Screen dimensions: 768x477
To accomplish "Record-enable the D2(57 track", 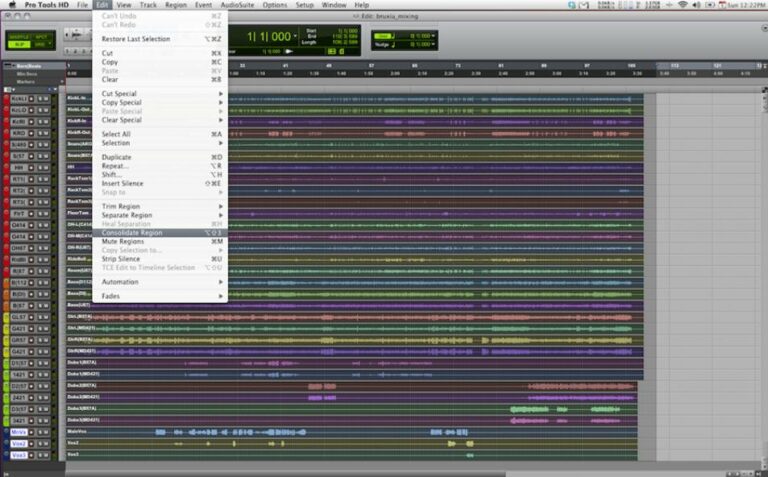I will pos(31,386).
